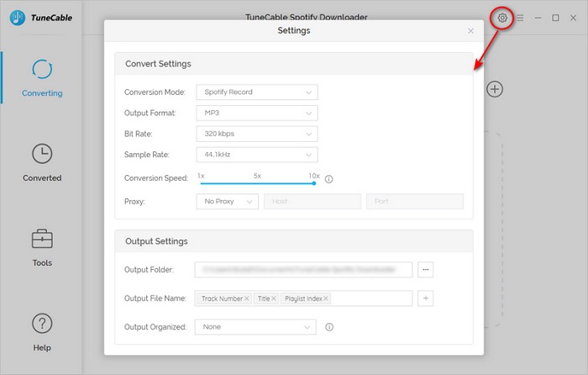Screen dimensions: 588x375
Task: Click the Conversion Speed slider handle
Action: 314,183
